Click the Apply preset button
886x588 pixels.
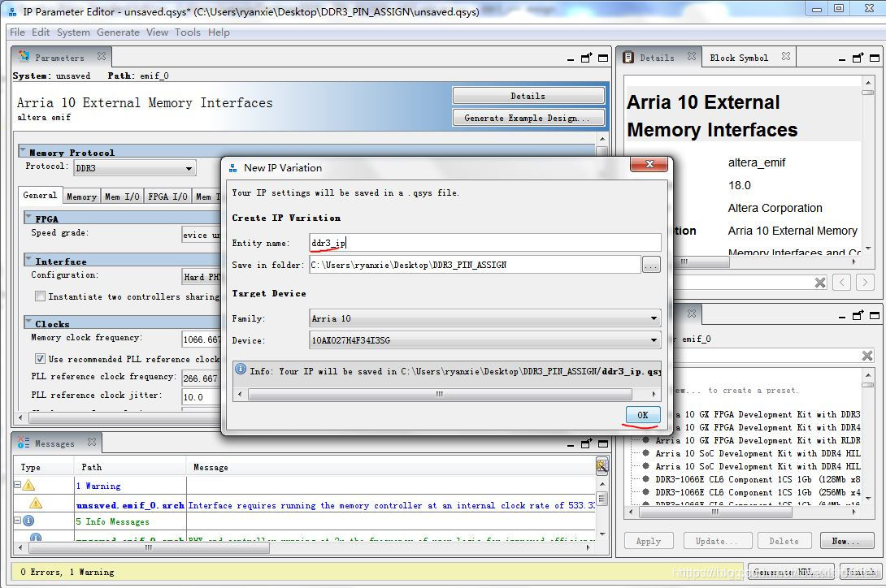649,541
